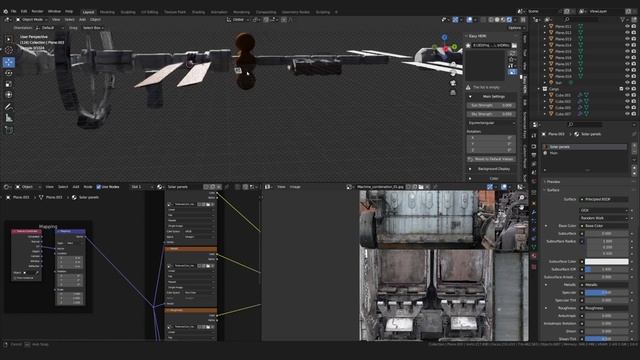Viewport: 640px width, 360px height.
Task: Hide Plane.014 with its eye icon
Action: point(627,45)
